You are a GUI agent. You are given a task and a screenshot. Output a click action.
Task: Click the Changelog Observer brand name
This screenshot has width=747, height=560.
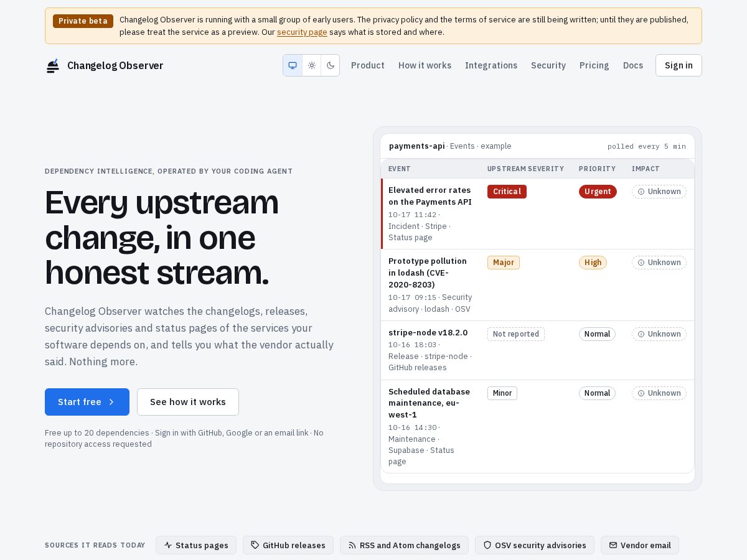pos(115,65)
